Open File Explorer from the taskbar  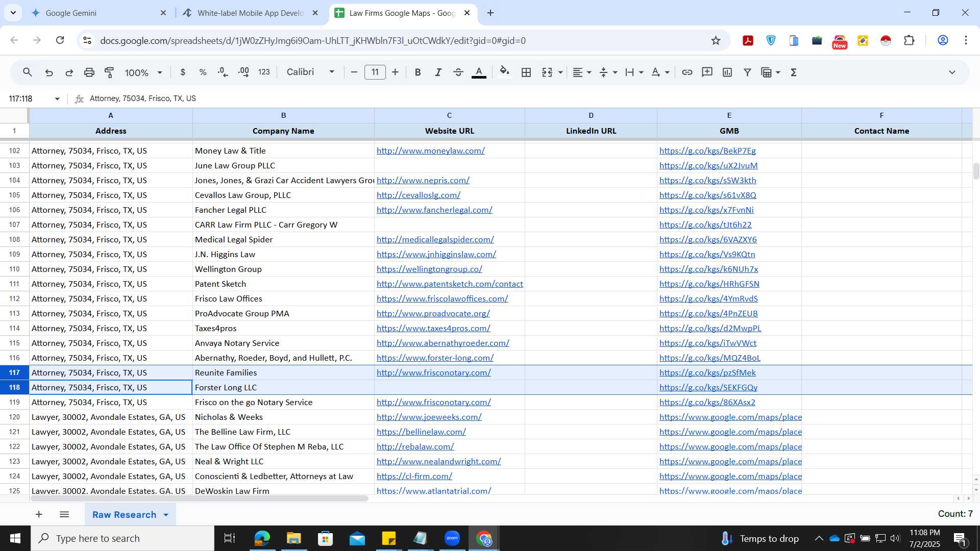[293, 538]
